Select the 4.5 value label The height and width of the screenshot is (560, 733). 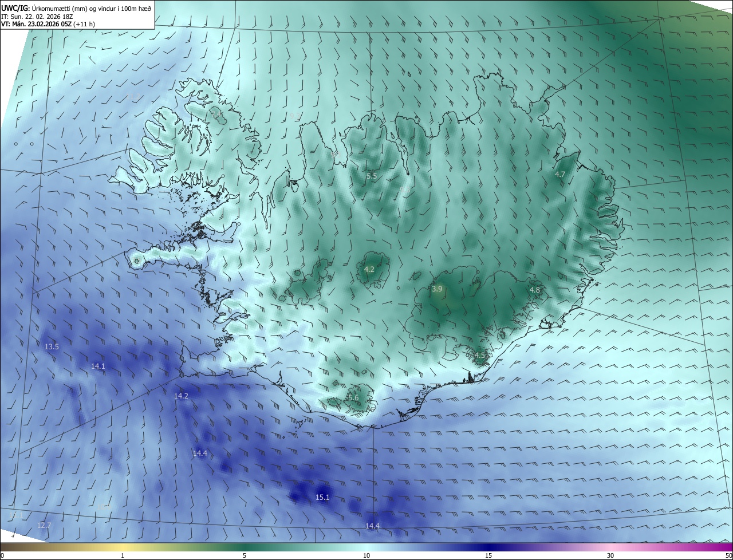480,355
